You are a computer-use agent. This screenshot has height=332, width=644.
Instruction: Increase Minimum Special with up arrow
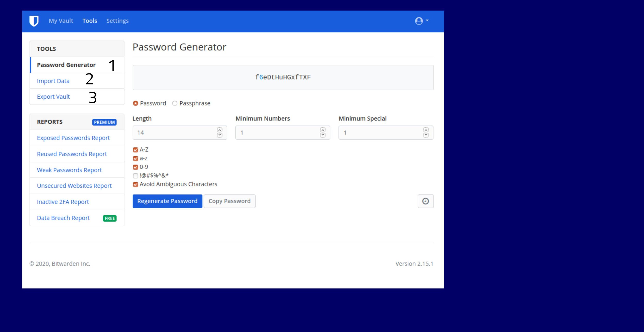pyautogui.click(x=426, y=130)
